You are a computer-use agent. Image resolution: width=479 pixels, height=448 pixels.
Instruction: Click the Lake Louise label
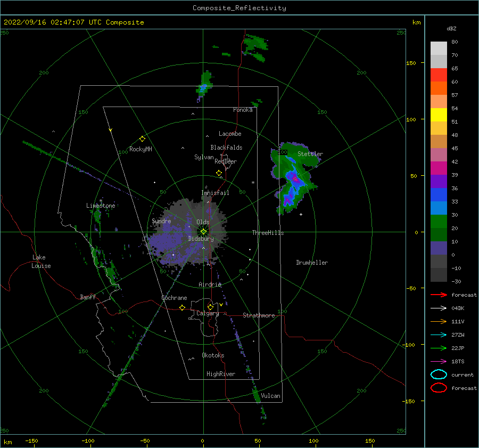pyautogui.click(x=41, y=262)
